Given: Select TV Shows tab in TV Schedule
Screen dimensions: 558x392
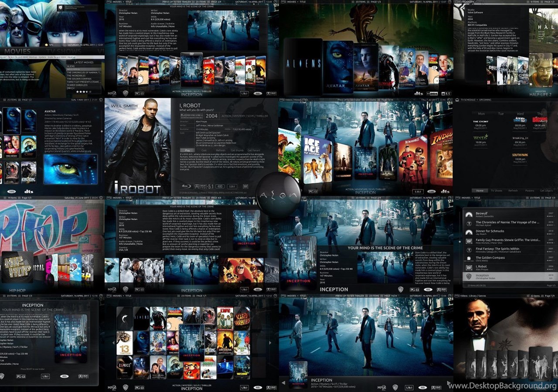Looking at the screenshot, I should click(497, 191).
